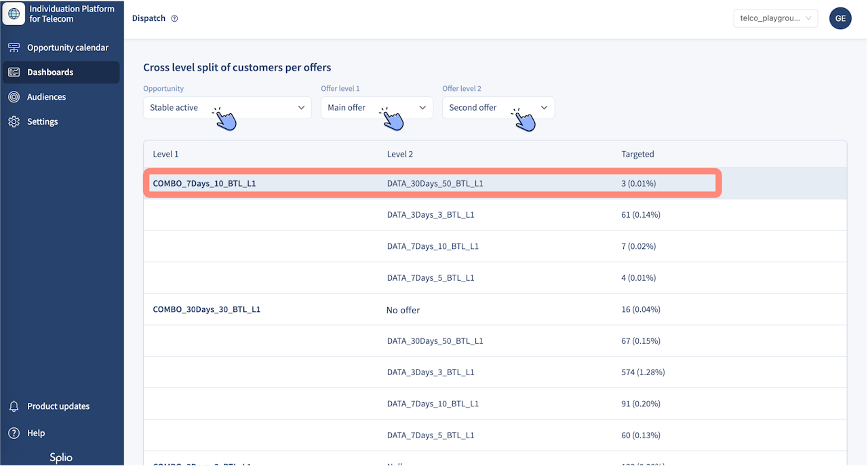
Task: Click the Audiences target icon
Action: coord(14,97)
